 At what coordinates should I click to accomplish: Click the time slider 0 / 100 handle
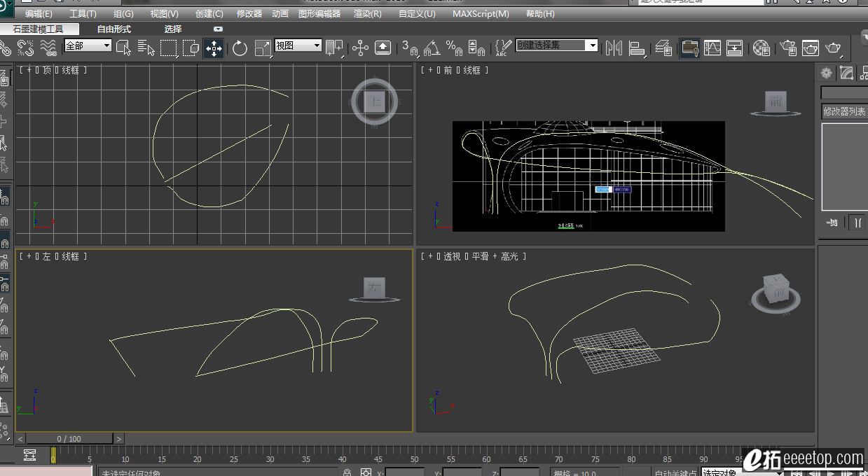[x=69, y=439]
